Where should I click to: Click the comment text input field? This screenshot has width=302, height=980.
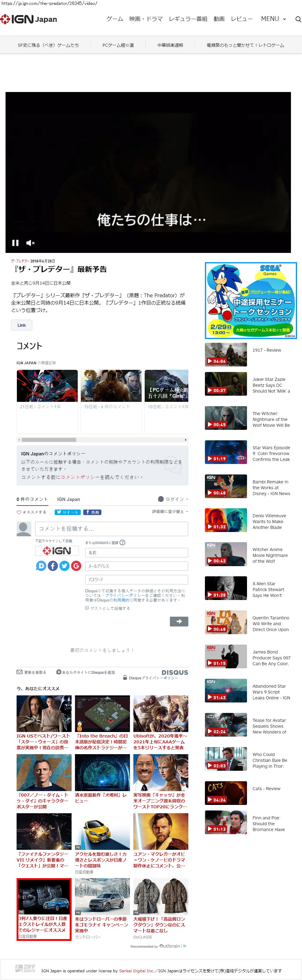[111, 528]
